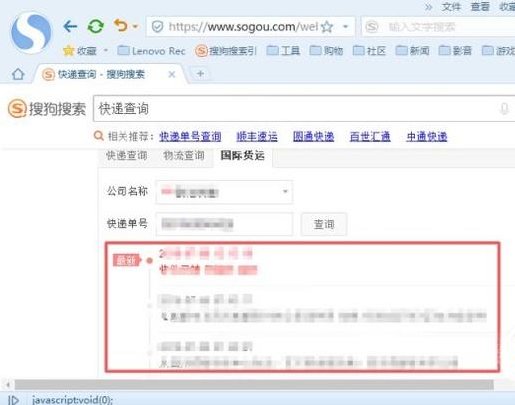This screenshot has height=405, width=515.
Task: Switch to the 快递查询 widget tab
Action: click(x=127, y=155)
